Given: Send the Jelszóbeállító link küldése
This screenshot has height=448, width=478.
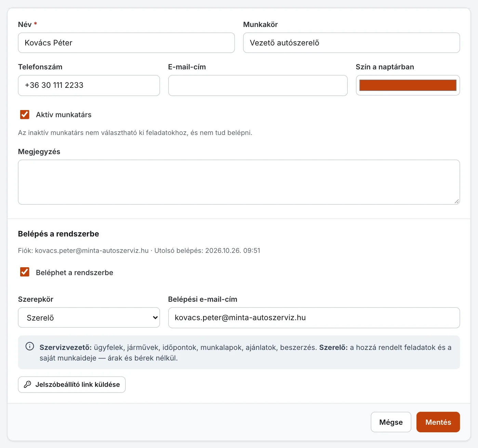Looking at the screenshot, I should coord(72,384).
